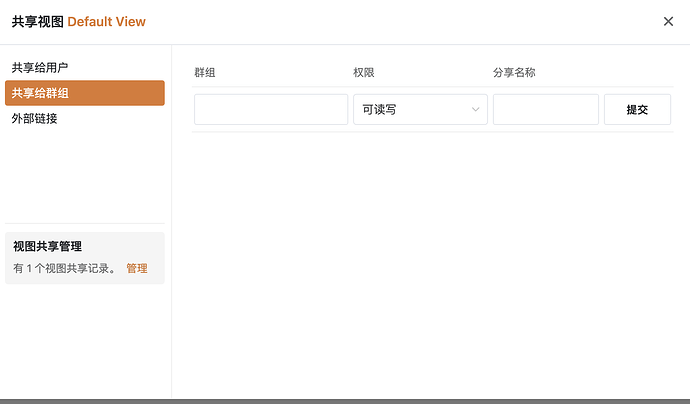The width and height of the screenshot is (690, 404).
Task: Click the Default View title text
Action: [106, 22]
